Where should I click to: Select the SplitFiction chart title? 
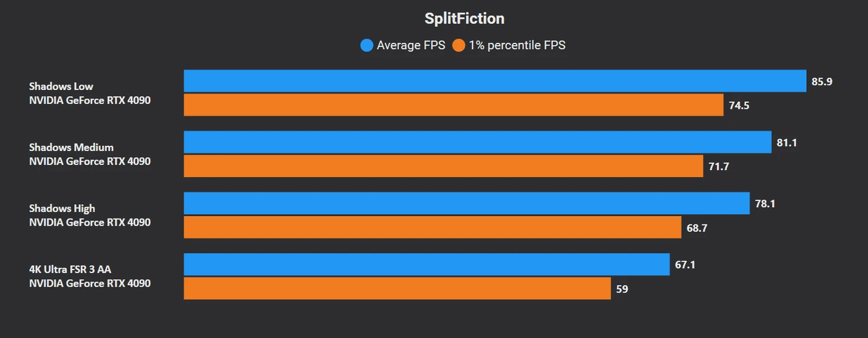464,18
